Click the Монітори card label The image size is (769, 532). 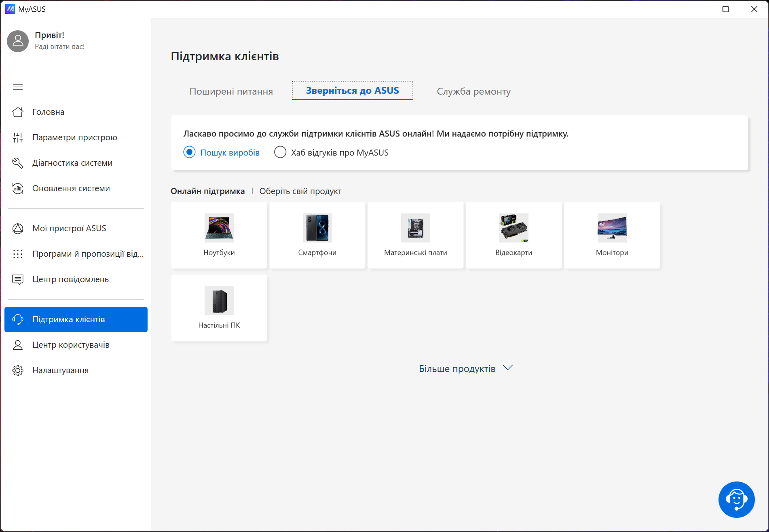[x=612, y=253]
